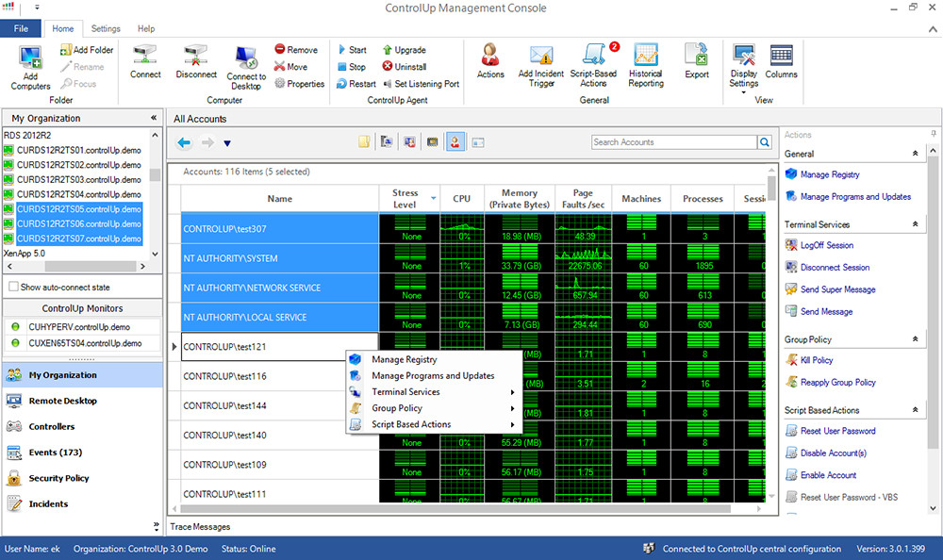Switch to the Settings tab
The width and height of the screenshot is (943, 560).
coord(106,28)
